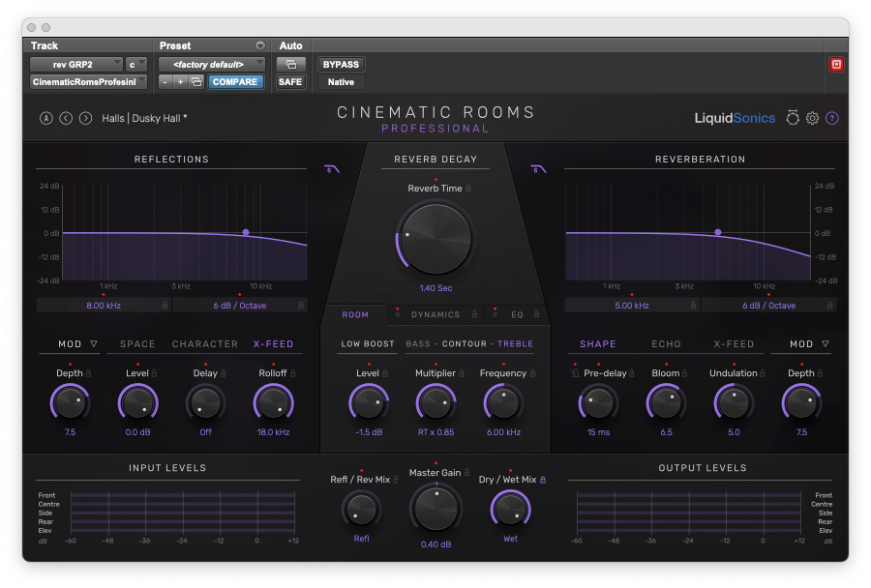Open the settings gear icon
Image resolution: width=871 pixels, height=588 pixels.
click(x=812, y=118)
